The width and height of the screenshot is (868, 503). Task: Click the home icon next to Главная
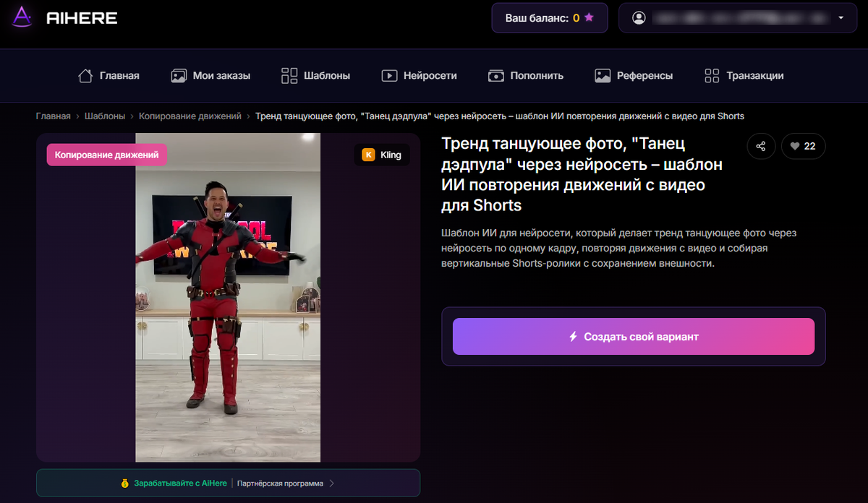coord(85,75)
